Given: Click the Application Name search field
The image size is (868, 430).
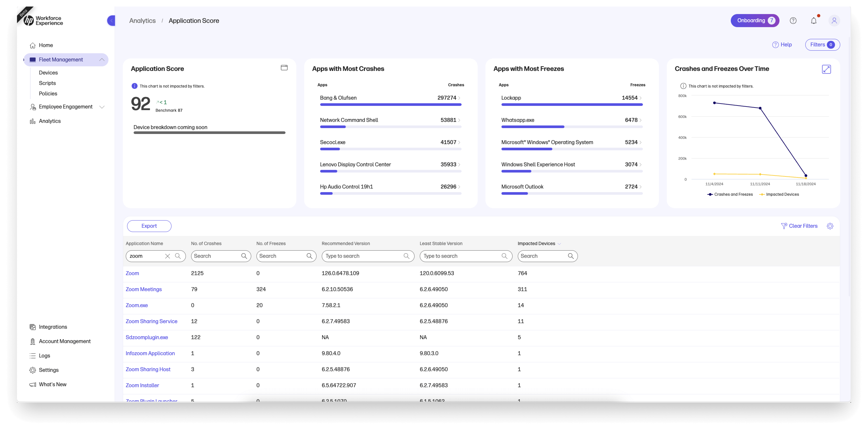Looking at the screenshot, I should [x=156, y=256].
